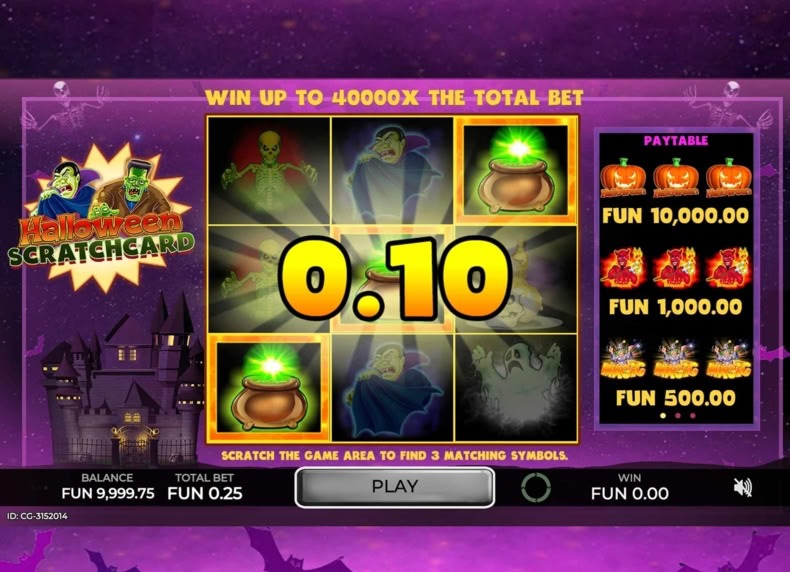Click the PLAY button
The height and width of the screenshot is (572, 790).
click(394, 486)
